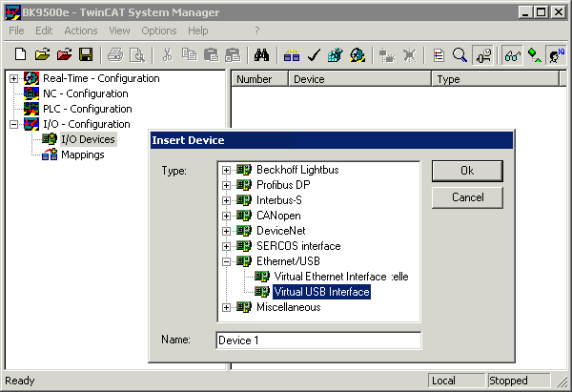The height and width of the screenshot is (392, 572).
Task: Expand the DeviceNet type node
Action: tap(226, 232)
